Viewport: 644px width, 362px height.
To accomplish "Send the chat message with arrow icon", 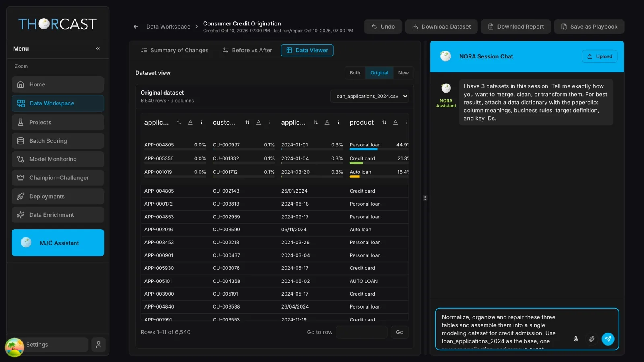I will [608, 339].
